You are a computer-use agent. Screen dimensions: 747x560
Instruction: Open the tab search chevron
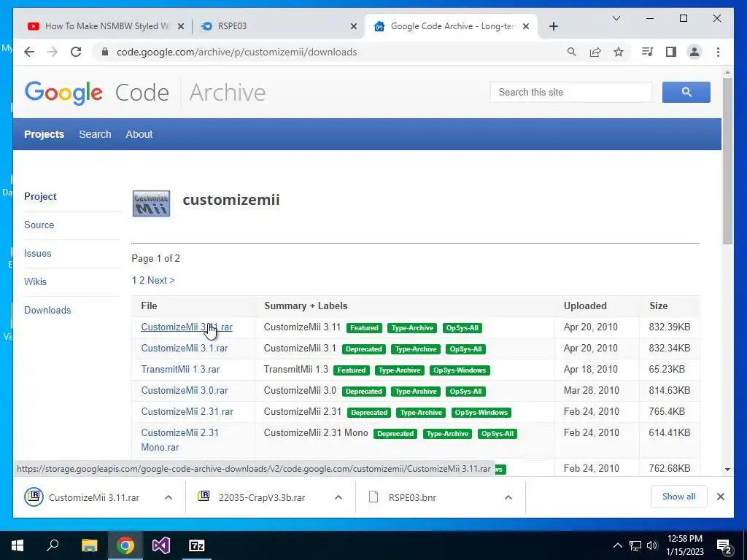tap(616, 18)
